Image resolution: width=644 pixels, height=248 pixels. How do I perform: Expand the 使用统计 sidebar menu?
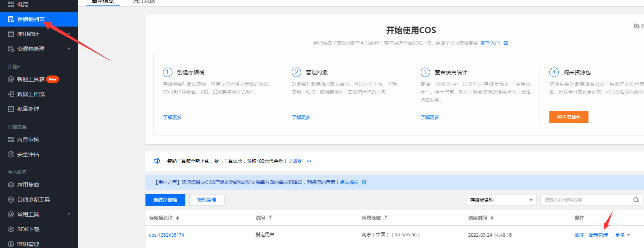69,34
